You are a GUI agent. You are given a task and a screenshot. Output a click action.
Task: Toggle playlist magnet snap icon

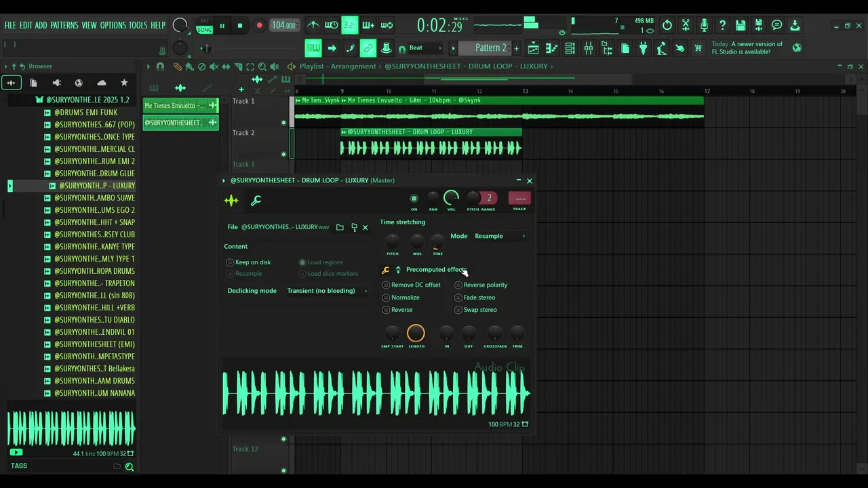(160, 66)
